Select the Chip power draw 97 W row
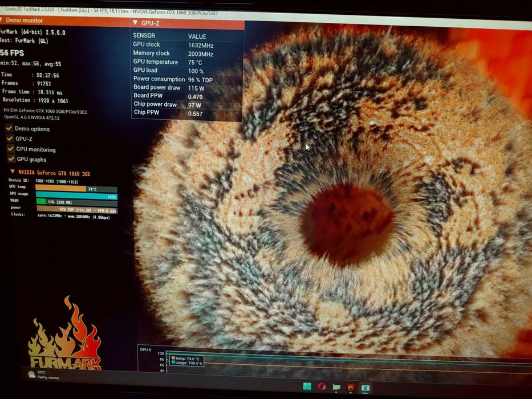This screenshot has width=532, height=399. pyautogui.click(x=187, y=105)
